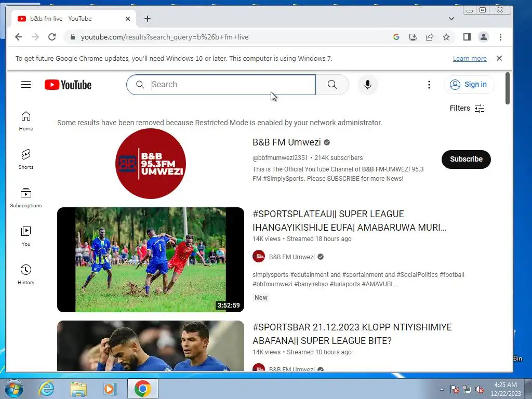Open the Filters options

pos(467,108)
